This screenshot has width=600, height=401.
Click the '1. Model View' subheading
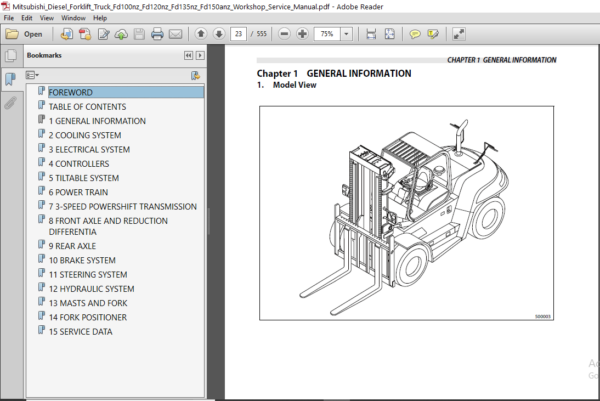(287, 85)
